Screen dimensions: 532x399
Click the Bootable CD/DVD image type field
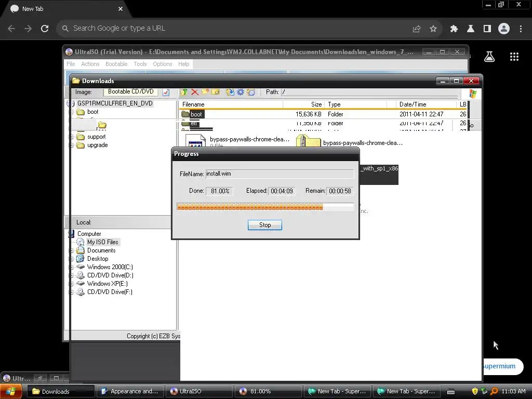tap(131, 91)
